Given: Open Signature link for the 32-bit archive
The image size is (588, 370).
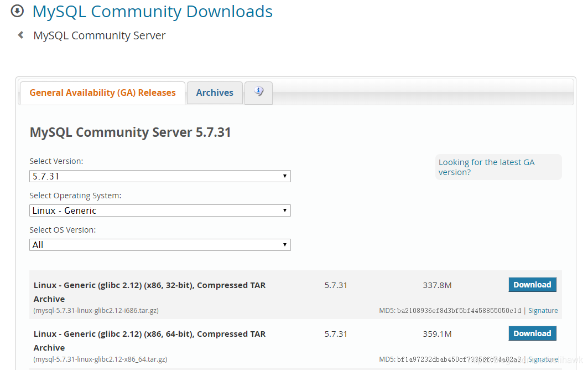Looking at the screenshot, I should [x=543, y=311].
